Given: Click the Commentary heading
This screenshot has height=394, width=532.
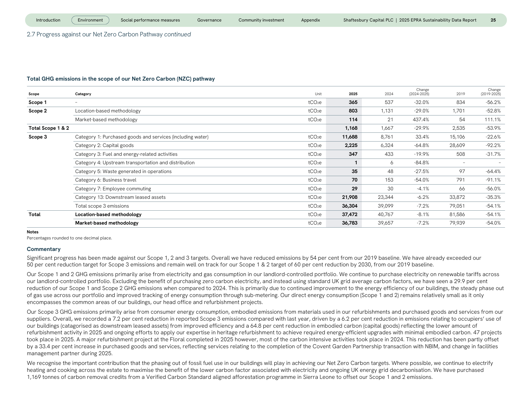Looking at the screenshot, I should click(x=44, y=249).
